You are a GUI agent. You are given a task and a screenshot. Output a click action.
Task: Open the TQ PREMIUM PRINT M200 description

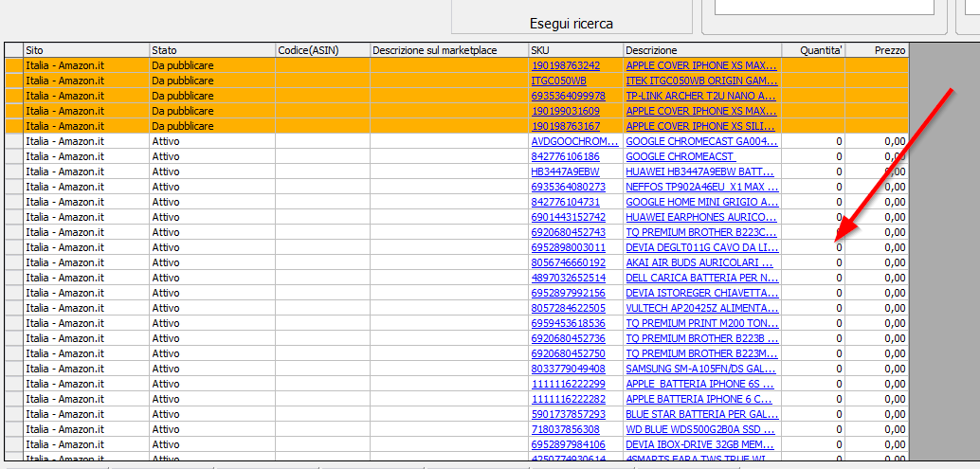tap(702, 323)
